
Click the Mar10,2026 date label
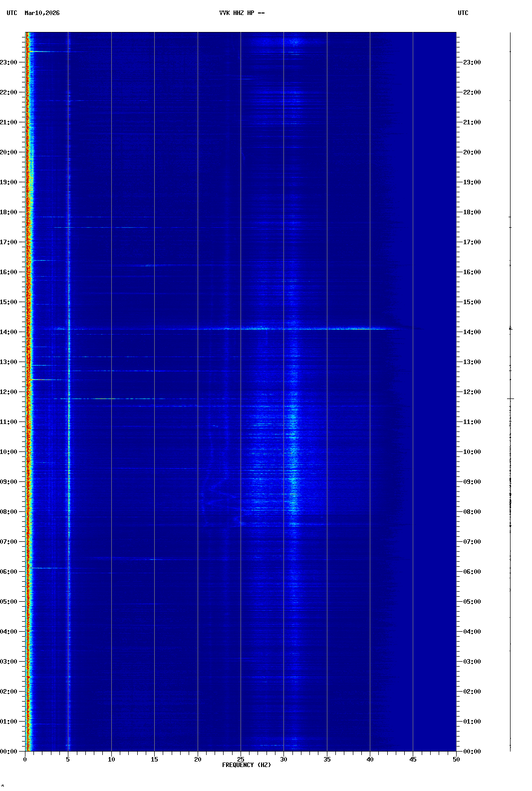42,13
